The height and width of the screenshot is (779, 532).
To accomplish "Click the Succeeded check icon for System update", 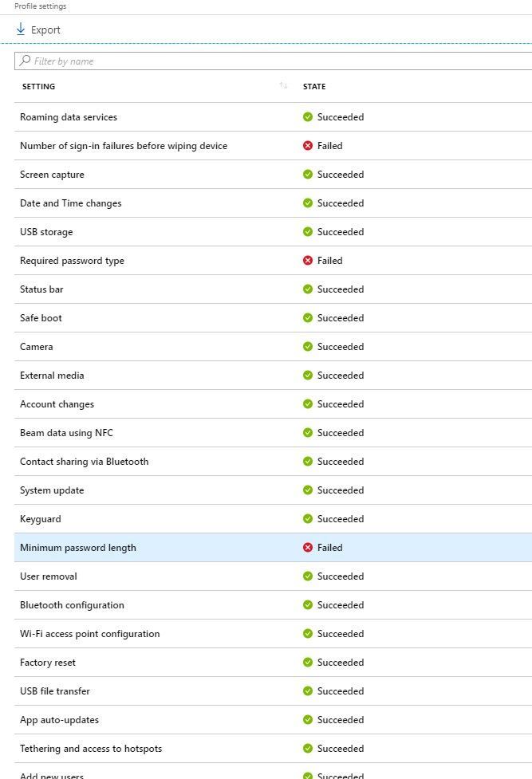I will 307,490.
